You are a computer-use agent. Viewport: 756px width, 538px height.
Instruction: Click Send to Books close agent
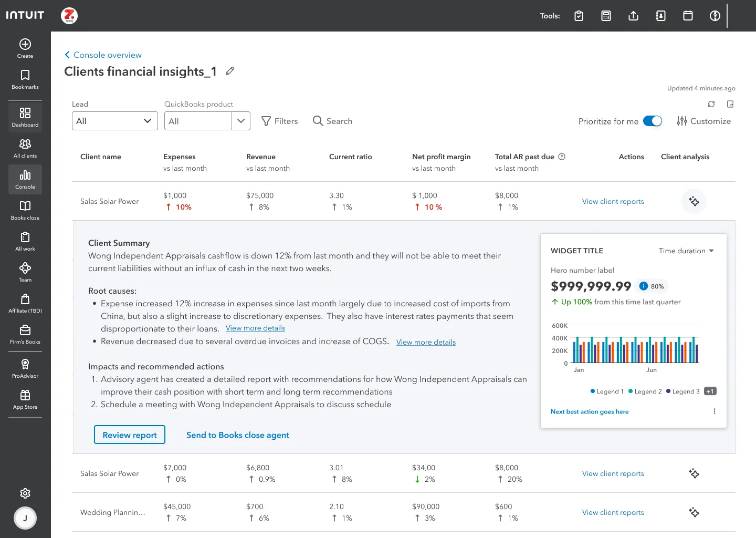238,435
